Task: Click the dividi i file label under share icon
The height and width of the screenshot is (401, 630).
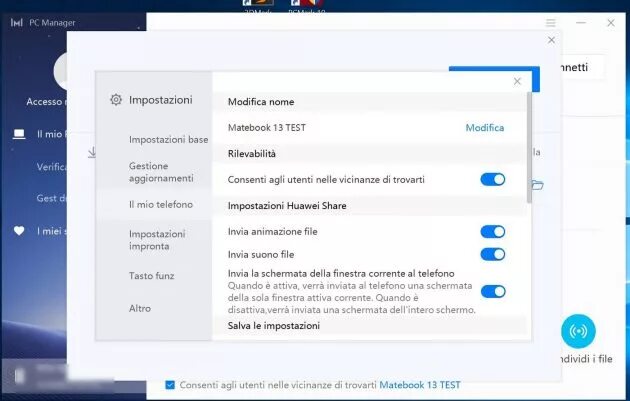Action: [586, 359]
